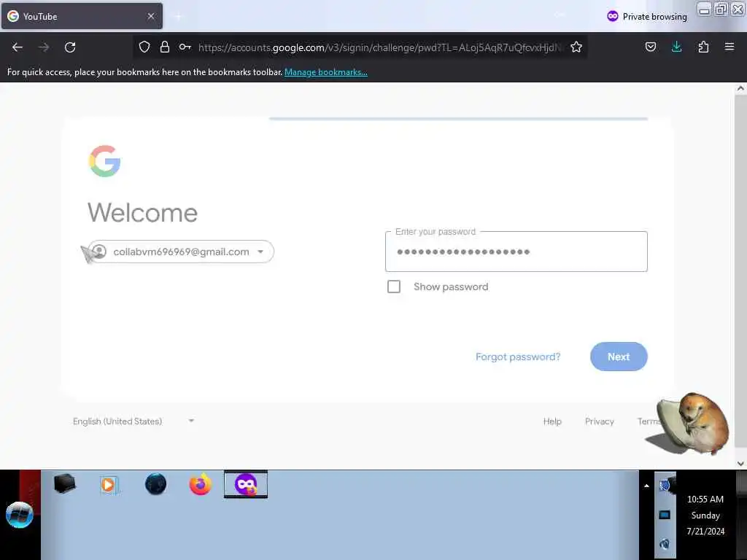The height and width of the screenshot is (560, 747).
Task: Click the saved password key icon
Action: click(x=185, y=47)
